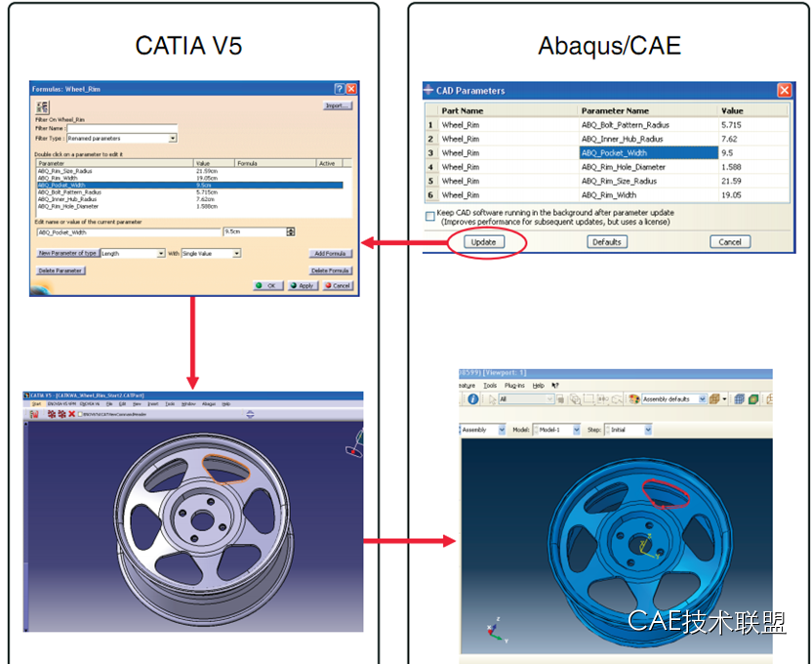The width and height of the screenshot is (812, 664).
Task: Click the incremental filter icon in Formulas dialog
Action: (42, 107)
